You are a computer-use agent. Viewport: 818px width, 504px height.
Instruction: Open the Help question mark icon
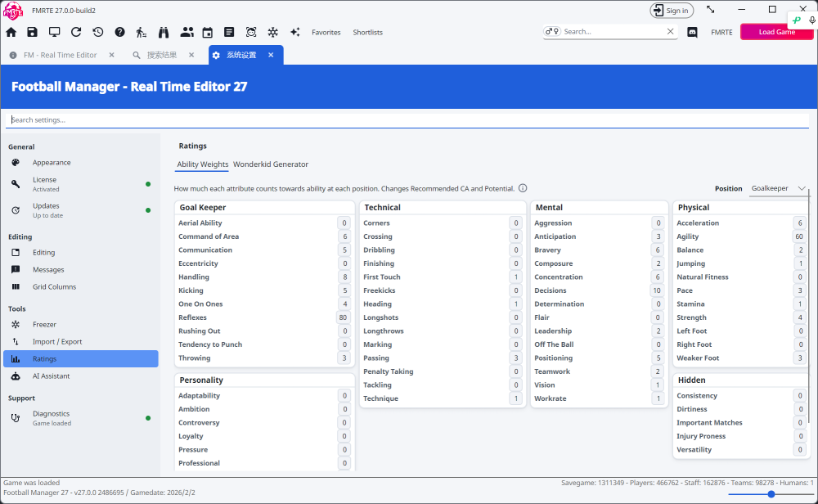click(120, 33)
